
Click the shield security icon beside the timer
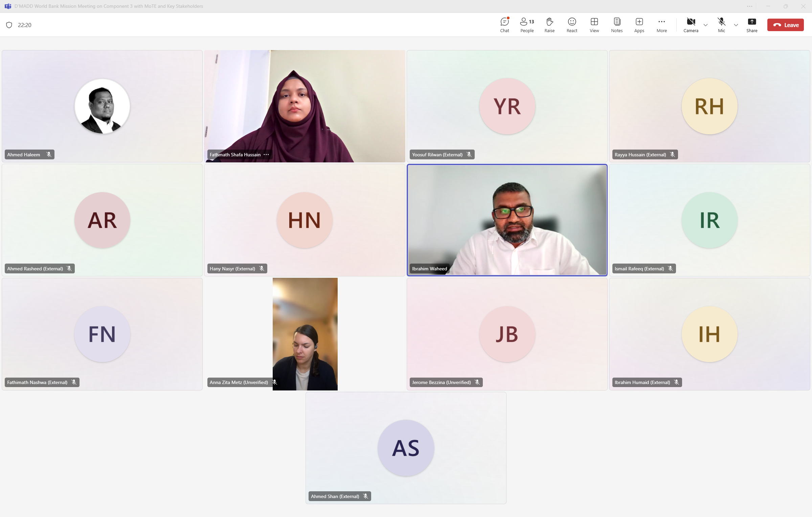coord(9,25)
